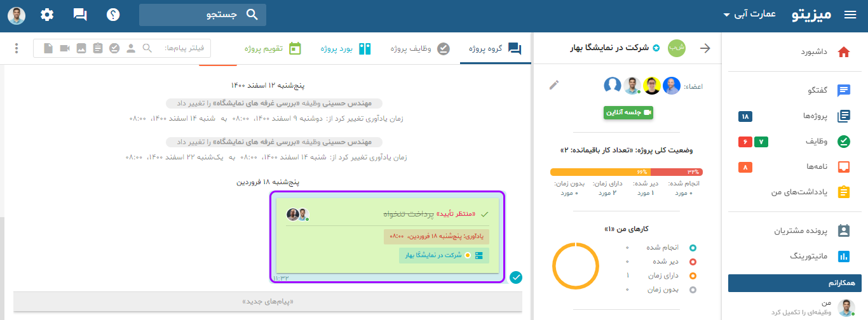The height and width of the screenshot is (320, 868).
Task: Click the colleague من in همکارانم list
Action: pyautogui.click(x=794, y=307)
